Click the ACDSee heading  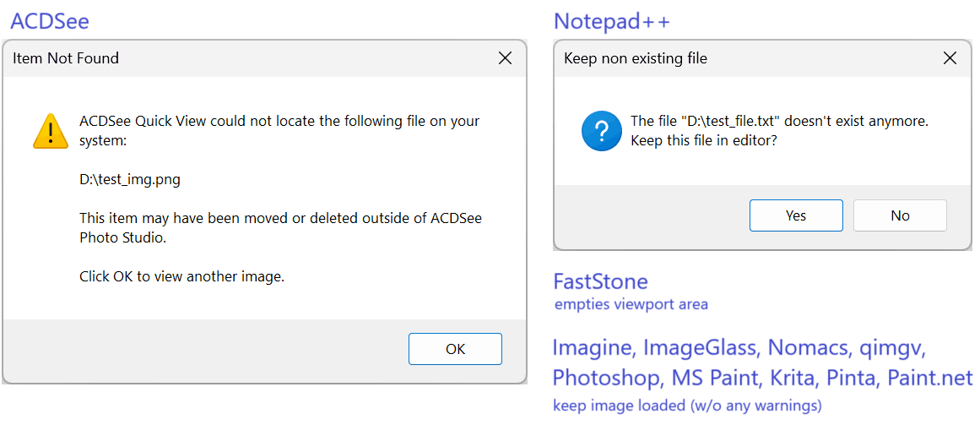pos(50,21)
